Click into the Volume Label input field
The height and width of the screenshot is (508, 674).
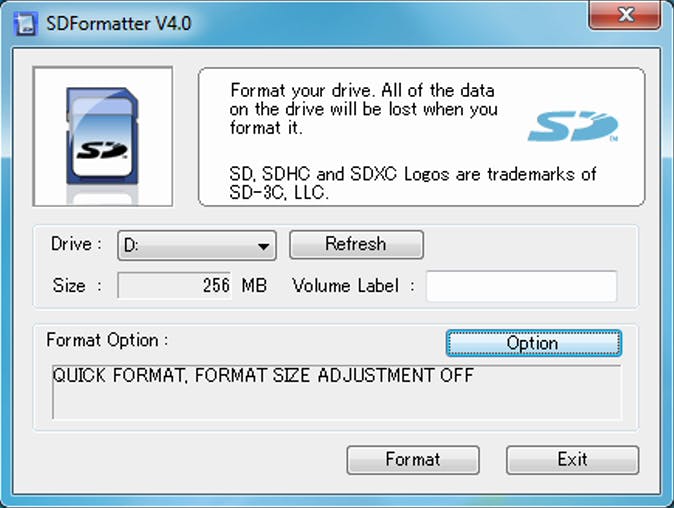coord(521,286)
